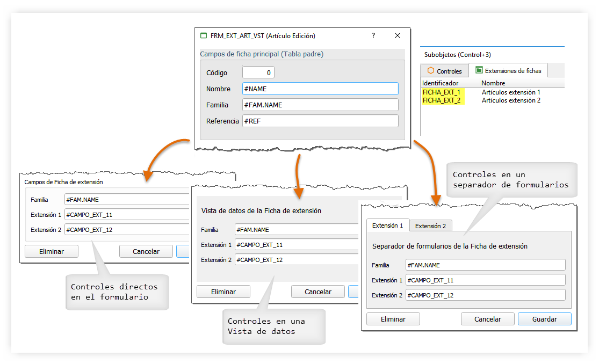
Task: Click Eliminar in Campos de Ficha de extensión form
Action: tap(52, 251)
